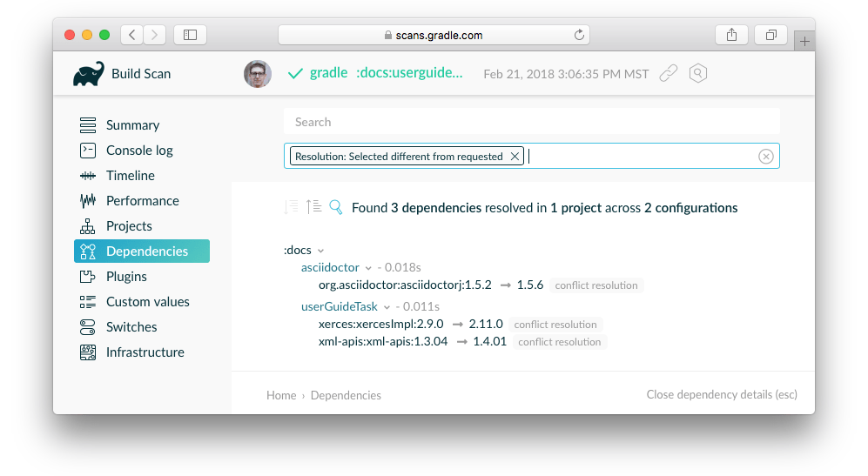Image resolution: width=868 pixels, height=476 pixels.
Task: Click the magnifier search dependencies icon
Action: [x=335, y=207]
